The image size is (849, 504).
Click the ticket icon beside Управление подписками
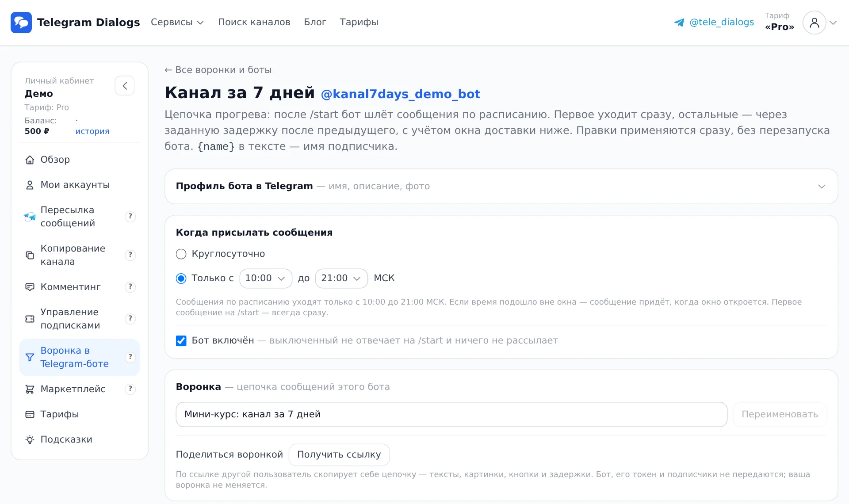(x=30, y=319)
